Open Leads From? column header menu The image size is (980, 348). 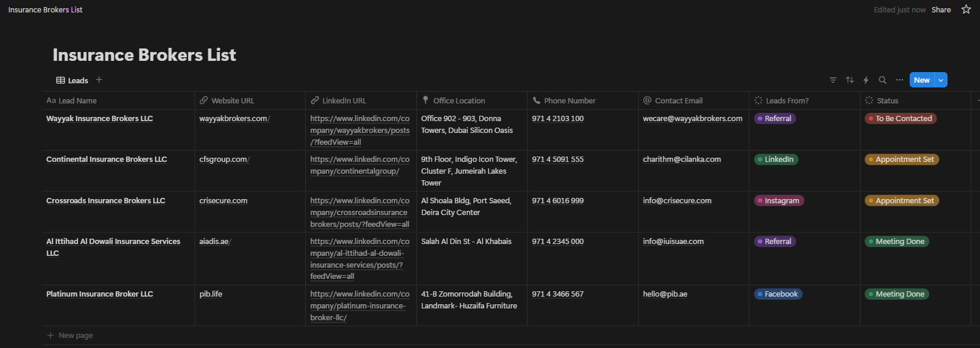(787, 100)
